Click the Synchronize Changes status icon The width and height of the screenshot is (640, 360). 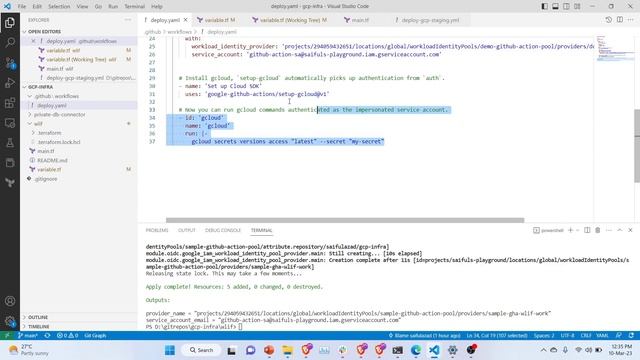coord(47,336)
